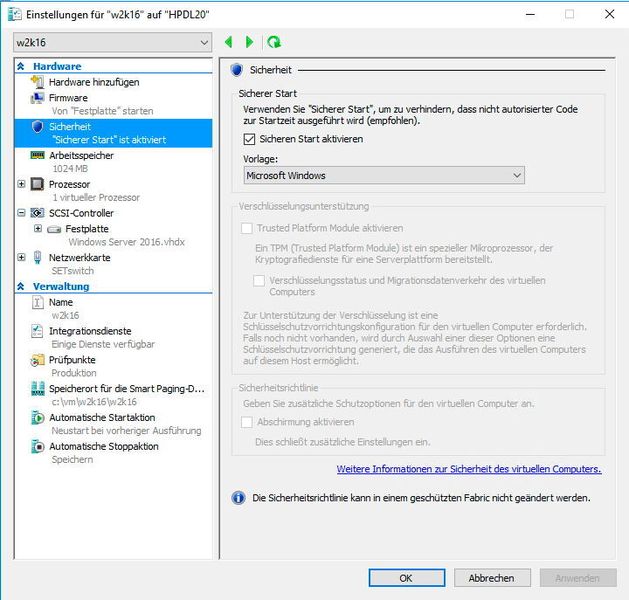Image resolution: width=629 pixels, height=600 pixels.
Task: Select the Sicherheit shield icon in the sidebar
Action: pos(37,127)
